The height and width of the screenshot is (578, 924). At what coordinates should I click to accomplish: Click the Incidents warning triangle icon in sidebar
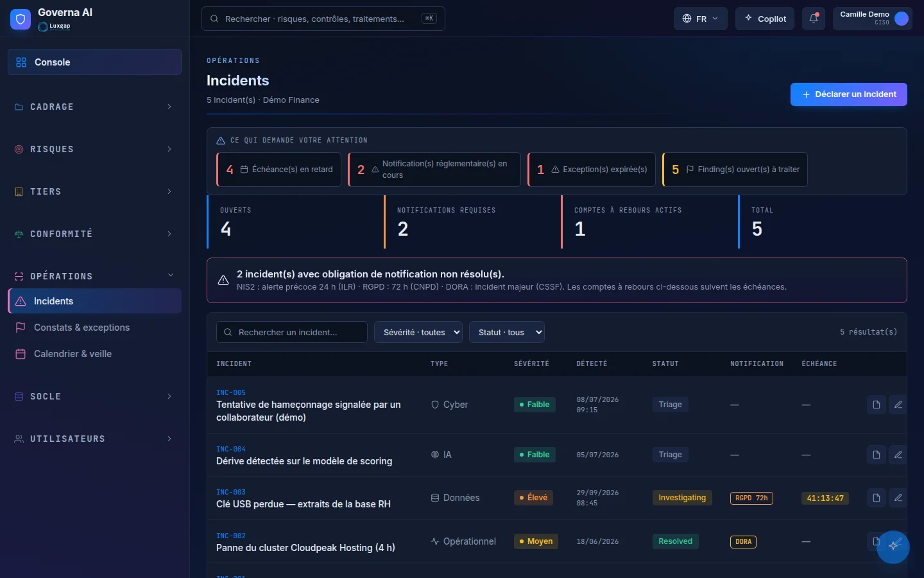[x=21, y=301]
